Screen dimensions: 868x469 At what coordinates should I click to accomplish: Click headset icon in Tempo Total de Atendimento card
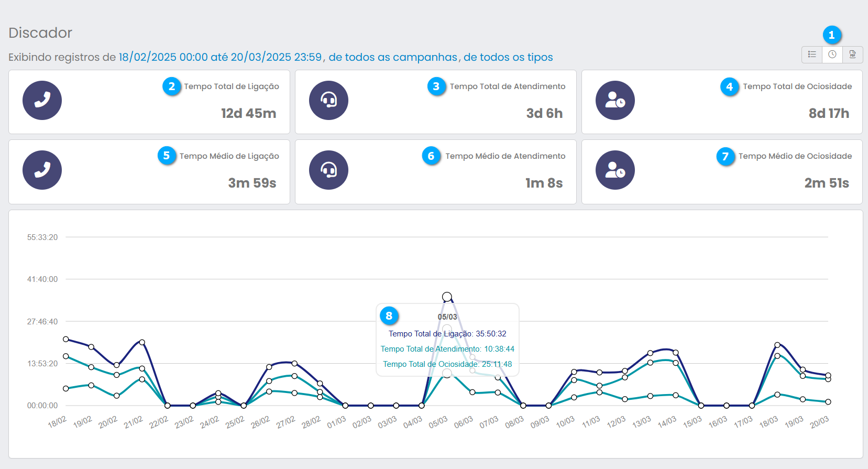(328, 100)
